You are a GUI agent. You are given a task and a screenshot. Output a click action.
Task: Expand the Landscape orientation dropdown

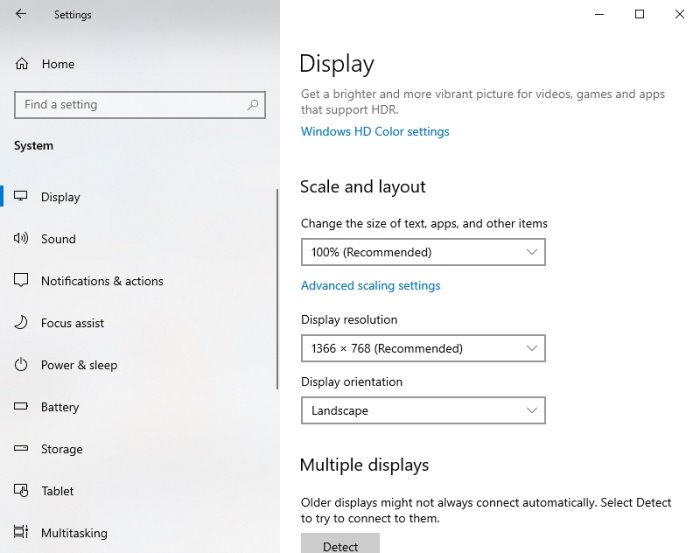(423, 410)
